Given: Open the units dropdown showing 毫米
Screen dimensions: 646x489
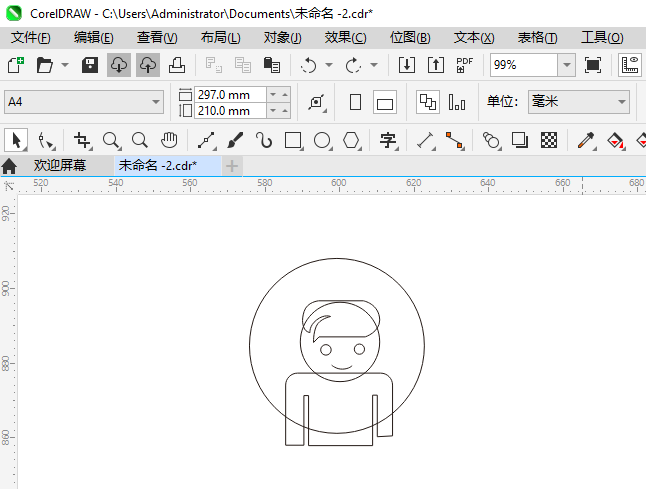Looking at the screenshot, I should 579,102.
